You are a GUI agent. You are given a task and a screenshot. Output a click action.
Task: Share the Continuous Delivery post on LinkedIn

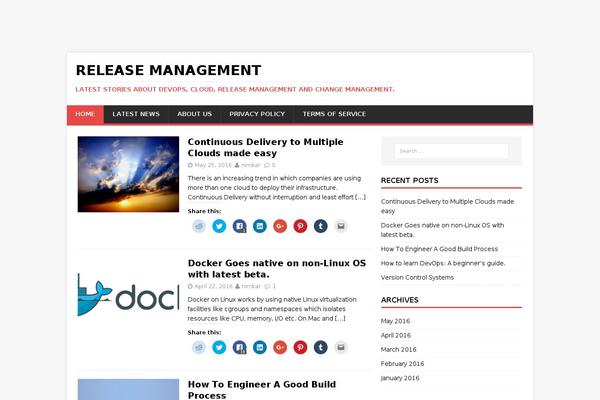pyautogui.click(x=260, y=226)
